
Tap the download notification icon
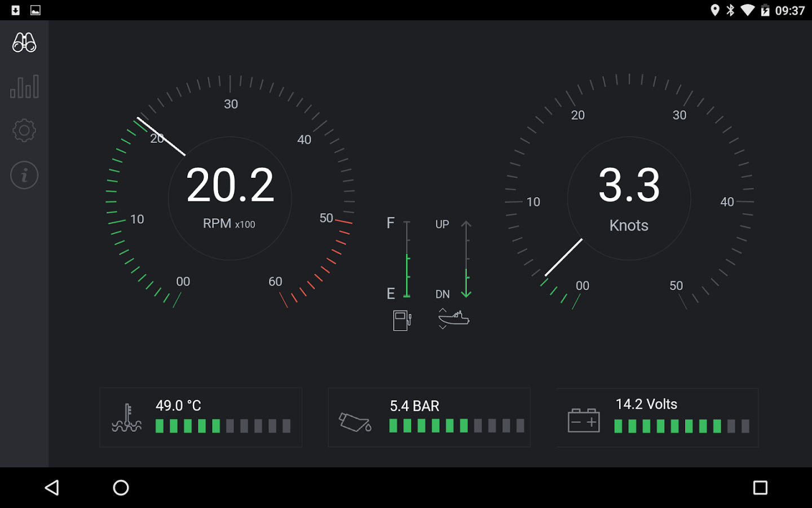click(16, 10)
